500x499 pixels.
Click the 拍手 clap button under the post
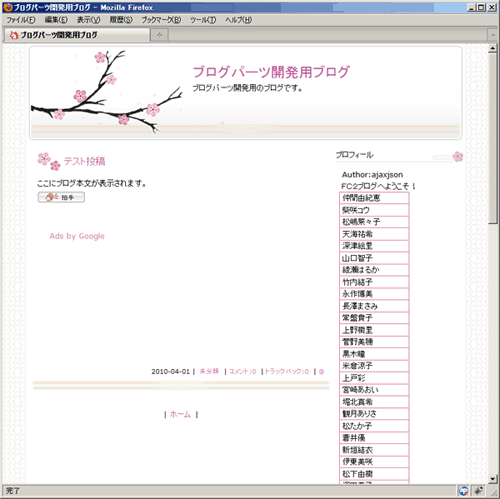[61, 197]
